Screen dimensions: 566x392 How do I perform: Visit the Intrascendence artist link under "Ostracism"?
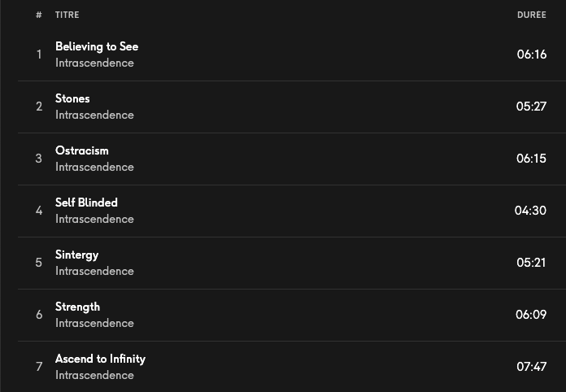point(94,168)
